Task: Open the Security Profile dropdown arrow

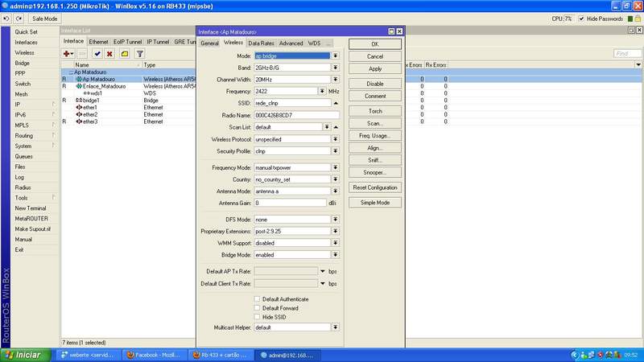Action: (336, 151)
